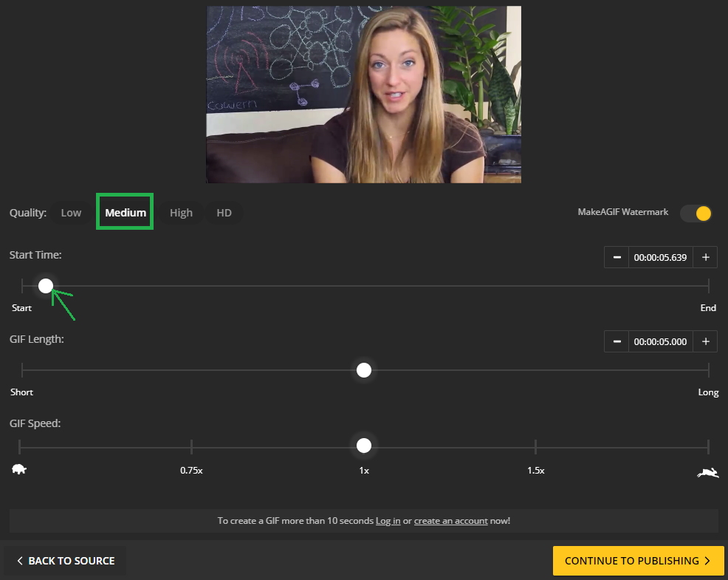Decrease GIF Length with minus button
The width and height of the screenshot is (728, 580).
(x=617, y=341)
